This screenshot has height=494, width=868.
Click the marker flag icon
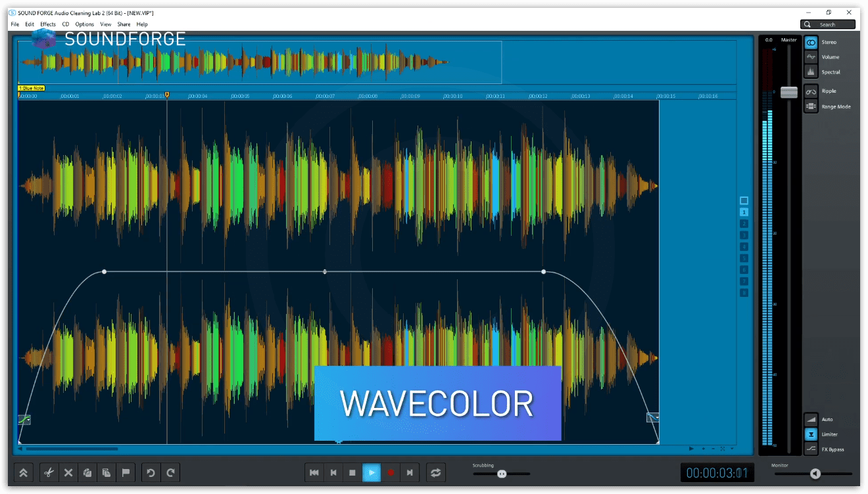pyautogui.click(x=126, y=472)
